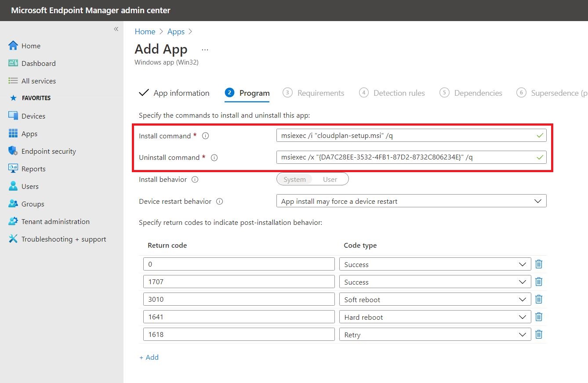
Task: Navigate to Users via the sidebar icon
Action: [29, 186]
